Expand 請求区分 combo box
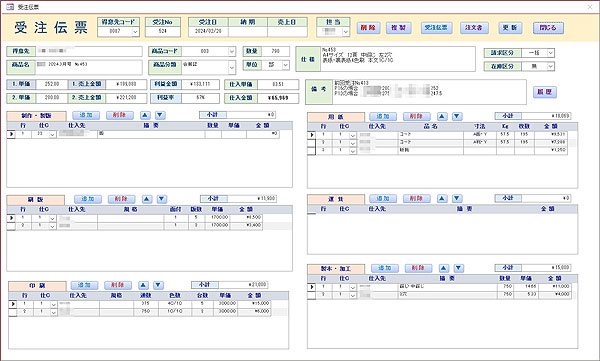This screenshot has width=600, height=361. [550, 53]
